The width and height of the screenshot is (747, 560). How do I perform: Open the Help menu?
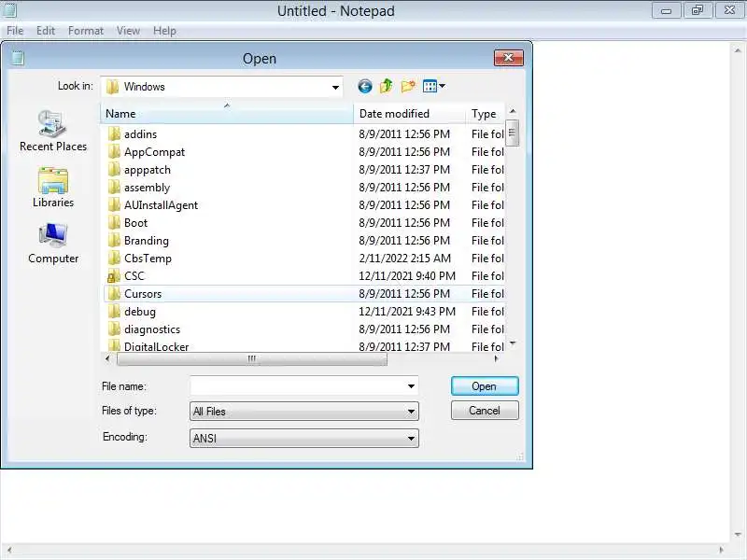(x=164, y=31)
